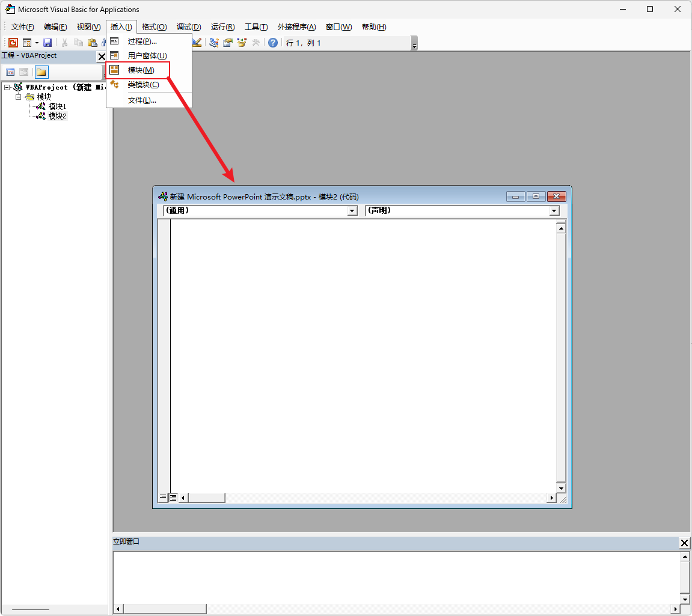Open Properties Window toolbar icon
The height and width of the screenshot is (616, 692).
[228, 42]
